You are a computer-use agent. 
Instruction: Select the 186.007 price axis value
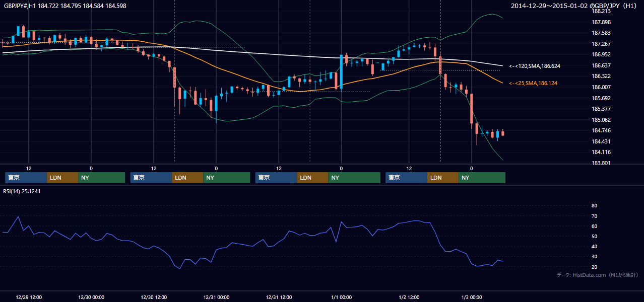click(x=601, y=87)
